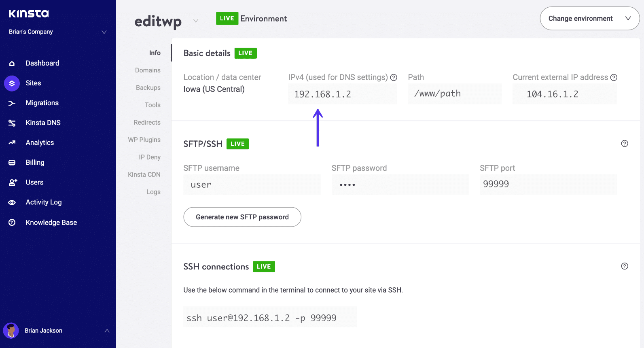Click the Knowledge Base question icon
The height and width of the screenshot is (348, 644).
[x=12, y=223]
